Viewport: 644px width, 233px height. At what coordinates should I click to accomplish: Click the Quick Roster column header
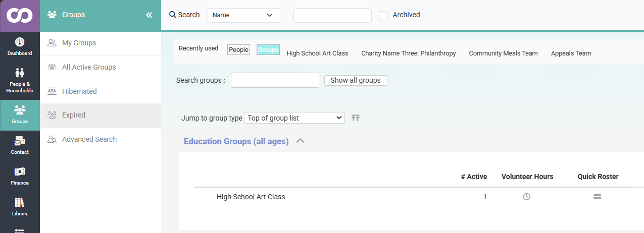[x=598, y=177]
